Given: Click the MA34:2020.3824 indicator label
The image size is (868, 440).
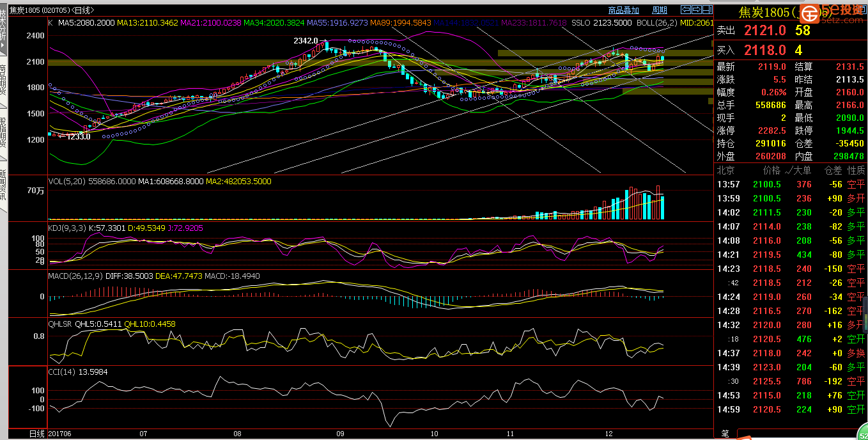Looking at the screenshot, I should [x=274, y=22].
